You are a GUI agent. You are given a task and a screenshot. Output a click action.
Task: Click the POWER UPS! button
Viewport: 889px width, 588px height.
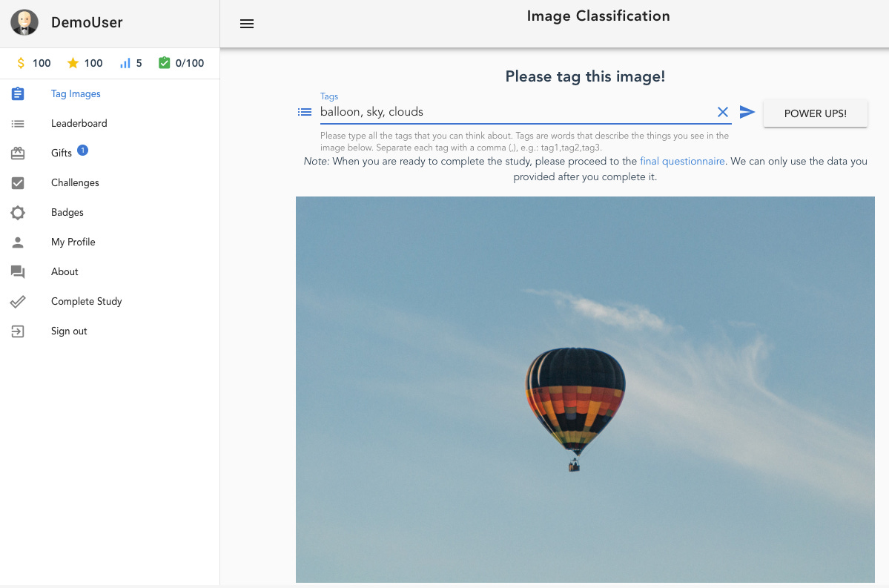pyautogui.click(x=816, y=113)
